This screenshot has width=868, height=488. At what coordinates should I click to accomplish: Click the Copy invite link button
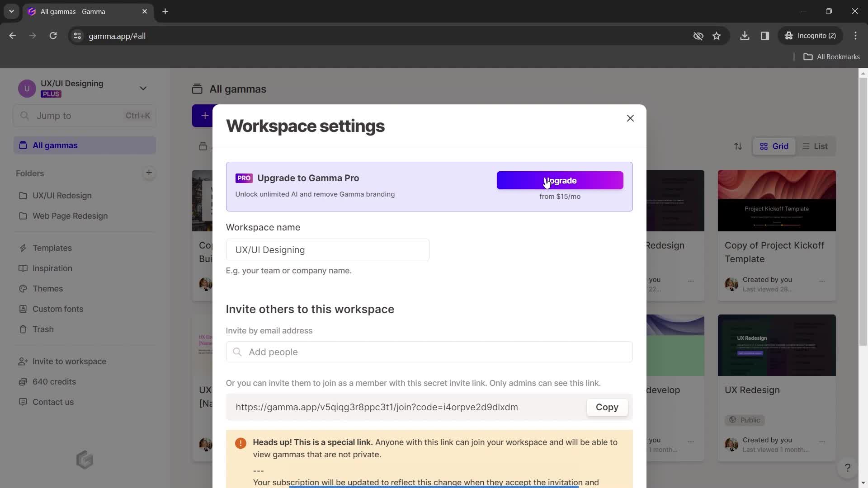tap(607, 408)
